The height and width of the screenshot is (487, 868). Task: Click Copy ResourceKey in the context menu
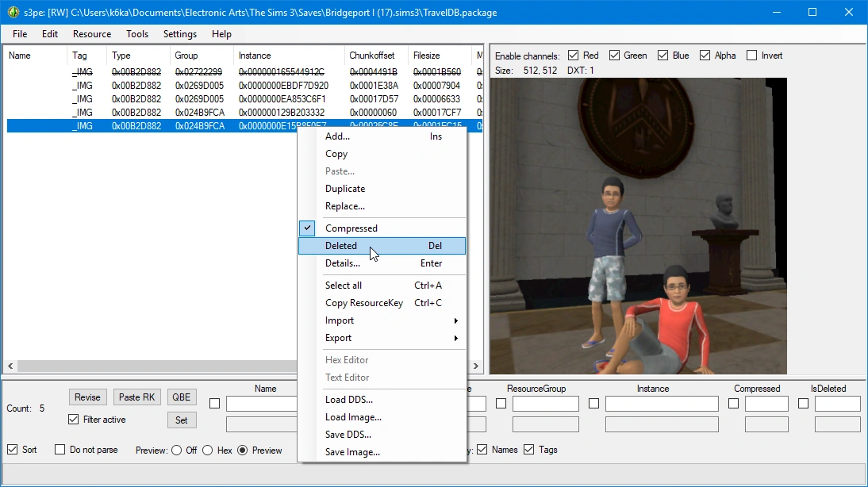pos(382,303)
